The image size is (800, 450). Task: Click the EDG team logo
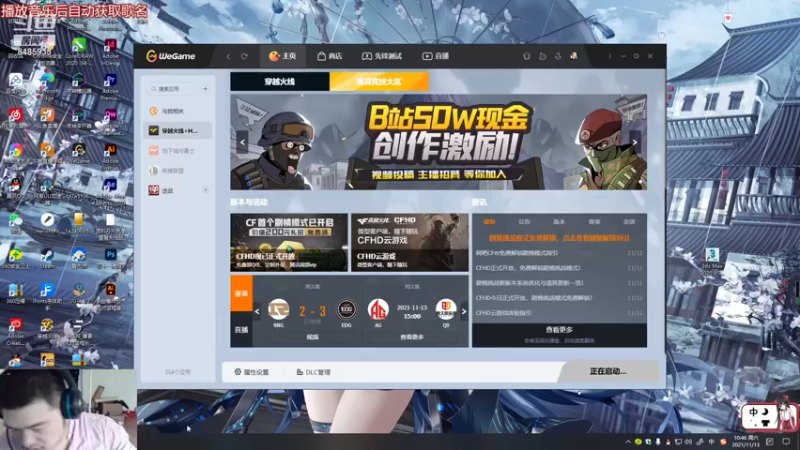point(346,309)
